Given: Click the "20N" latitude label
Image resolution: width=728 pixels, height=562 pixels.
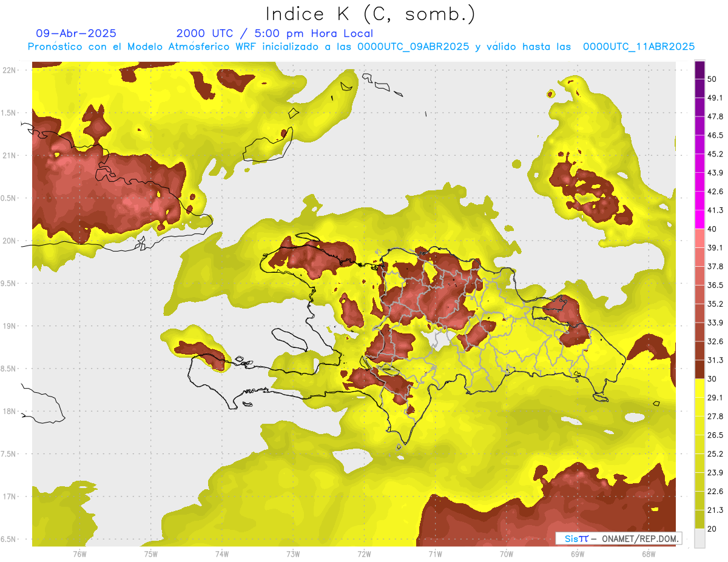Looking at the screenshot, I should pyautogui.click(x=9, y=241).
